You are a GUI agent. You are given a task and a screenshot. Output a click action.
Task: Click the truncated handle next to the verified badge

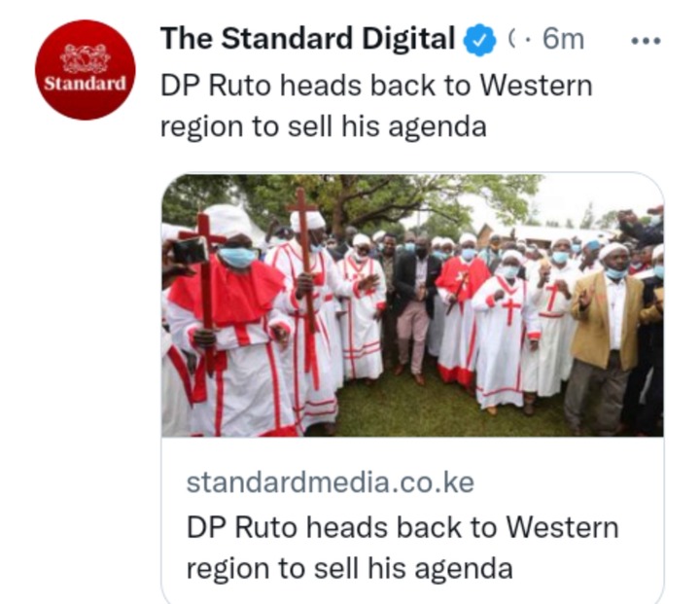(512, 40)
